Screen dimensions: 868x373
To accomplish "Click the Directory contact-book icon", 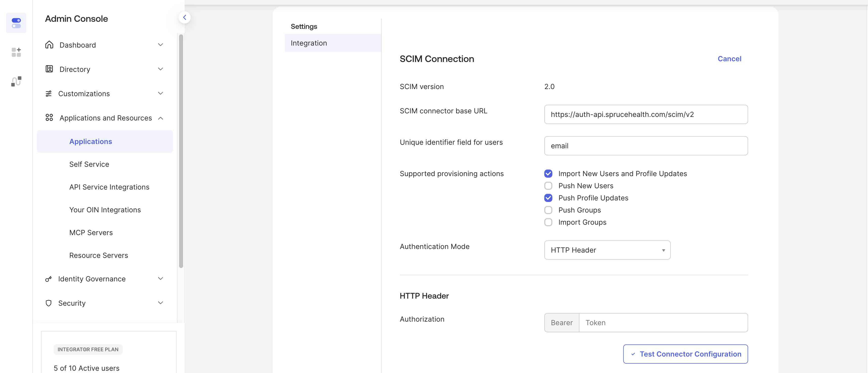I will coord(49,69).
